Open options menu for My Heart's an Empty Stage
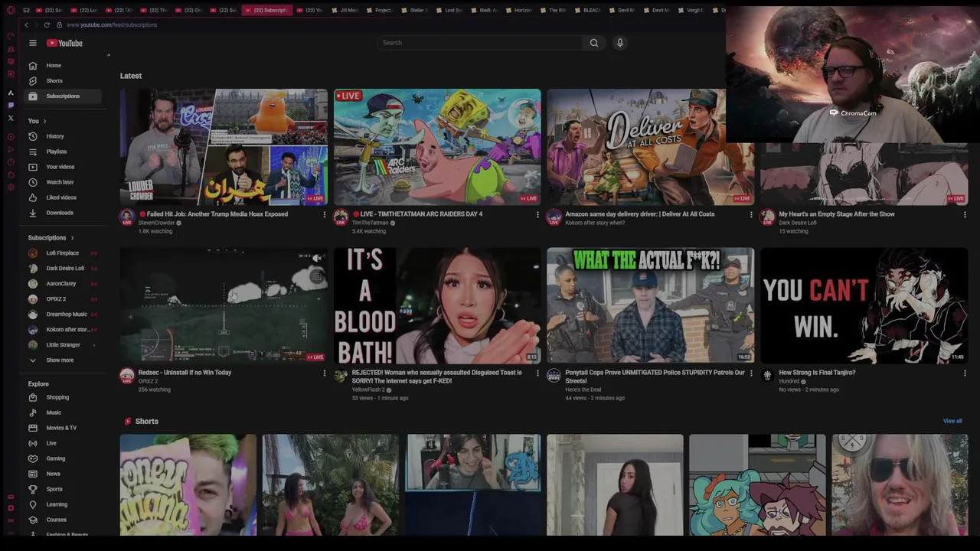The height and width of the screenshot is (551, 980). click(x=965, y=214)
